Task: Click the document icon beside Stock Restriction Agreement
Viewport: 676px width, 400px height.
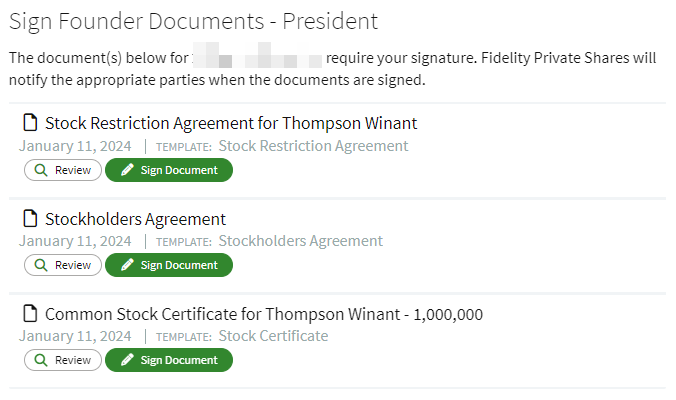Action: tap(30, 122)
